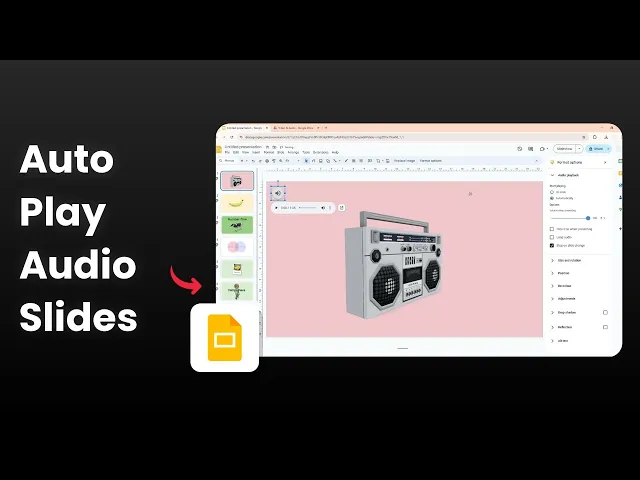
Task: Click the Paint format icon in toolbar
Action: pos(274,161)
